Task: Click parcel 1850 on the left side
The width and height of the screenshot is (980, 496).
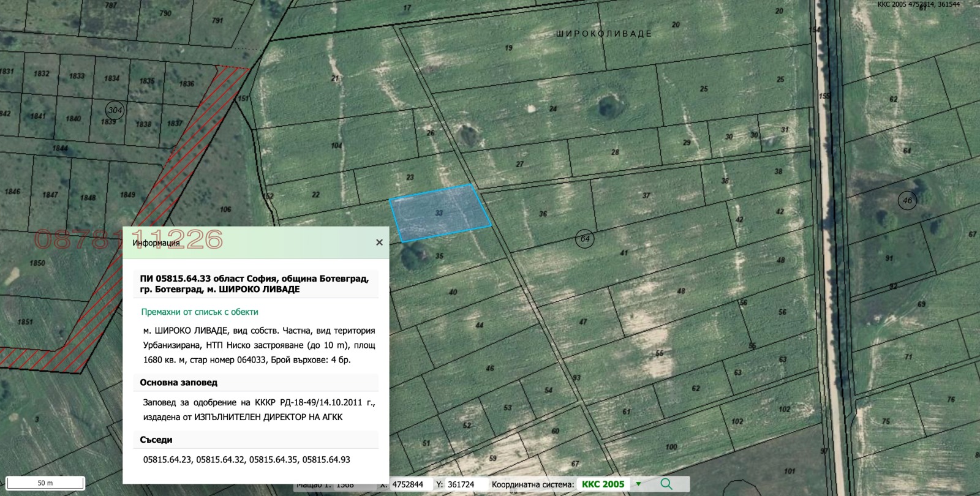Action: pyautogui.click(x=37, y=263)
